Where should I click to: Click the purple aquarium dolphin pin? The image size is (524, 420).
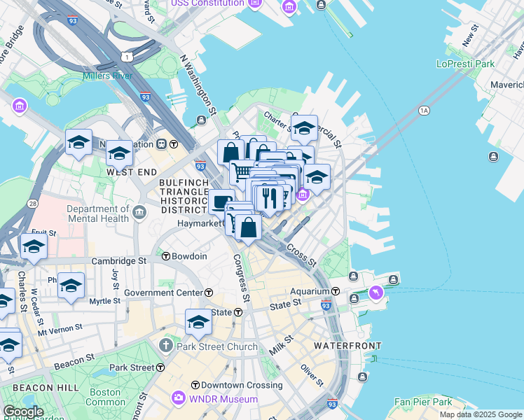(x=376, y=293)
